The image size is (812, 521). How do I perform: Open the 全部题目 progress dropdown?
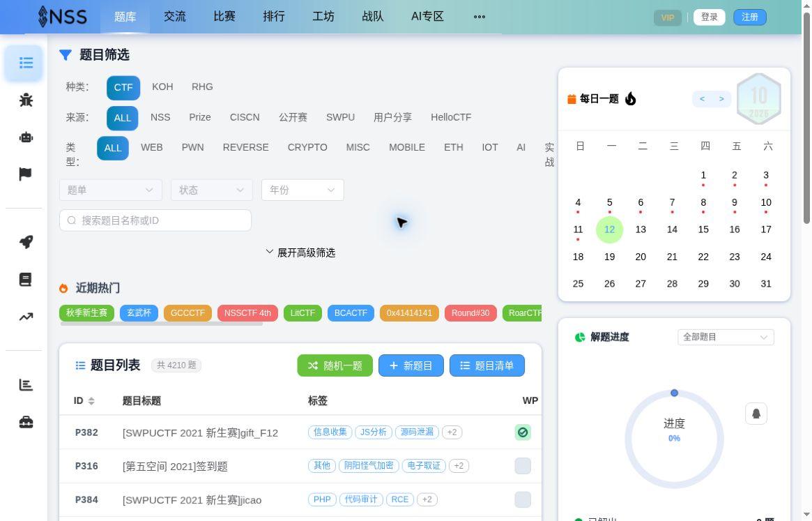click(726, 338)
